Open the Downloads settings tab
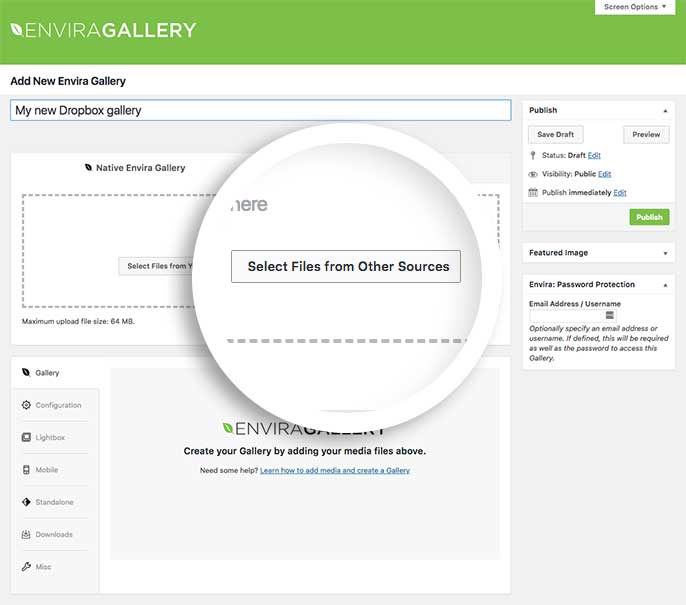686x605 pixels. (x=55, y=535)
